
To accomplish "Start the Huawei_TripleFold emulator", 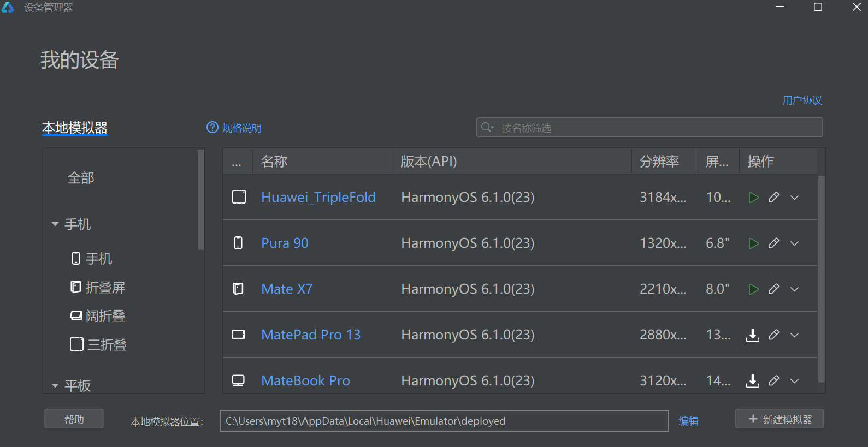I will click(754, 198).
